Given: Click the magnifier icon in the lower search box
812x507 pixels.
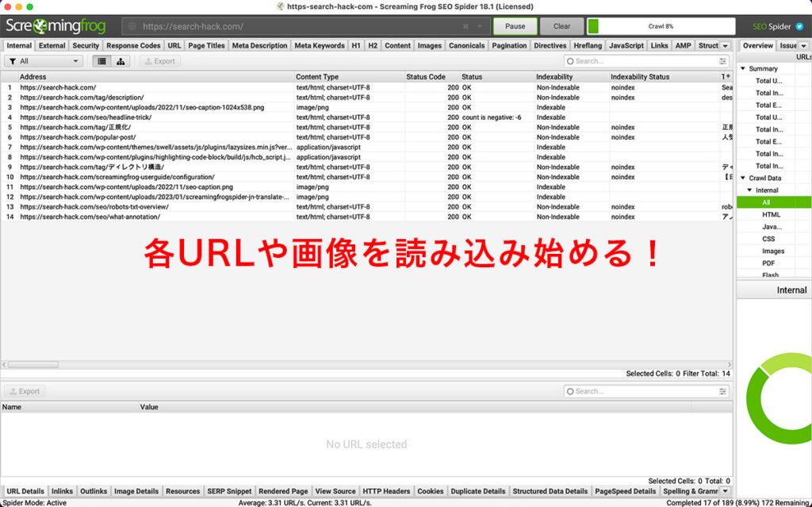Looking at the screenshot, I should point(570,391).
